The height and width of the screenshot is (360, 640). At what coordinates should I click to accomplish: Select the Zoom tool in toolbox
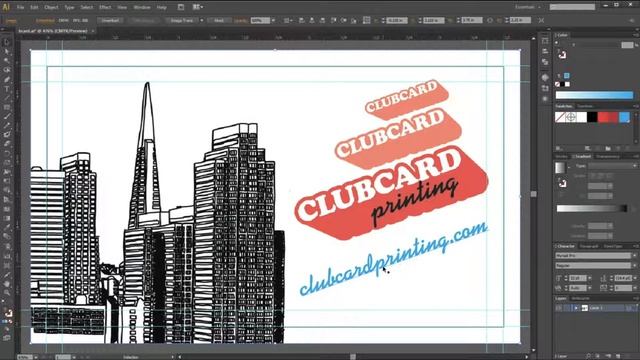click(7, 293)
